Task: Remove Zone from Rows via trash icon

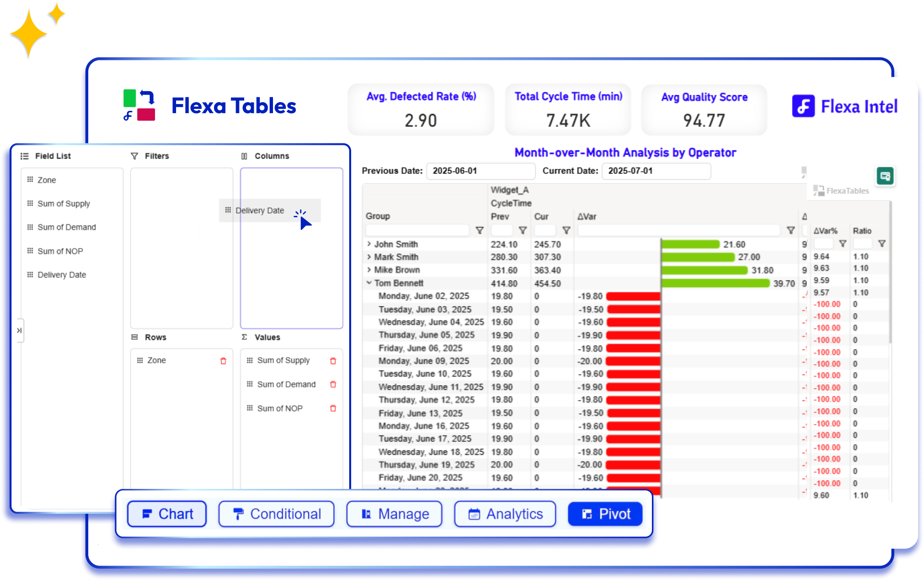Action: [x=223, y=360]
